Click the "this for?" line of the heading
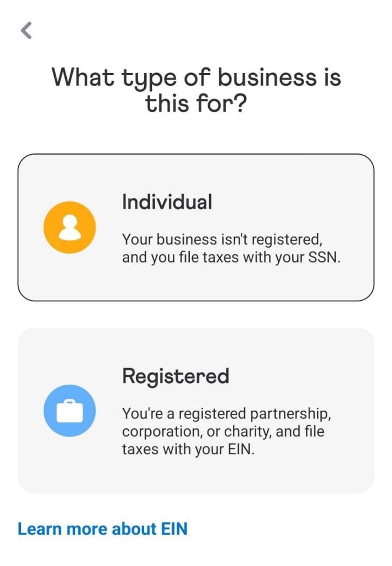The width and height of the screenshot is (392, 566). pos(196,102)
